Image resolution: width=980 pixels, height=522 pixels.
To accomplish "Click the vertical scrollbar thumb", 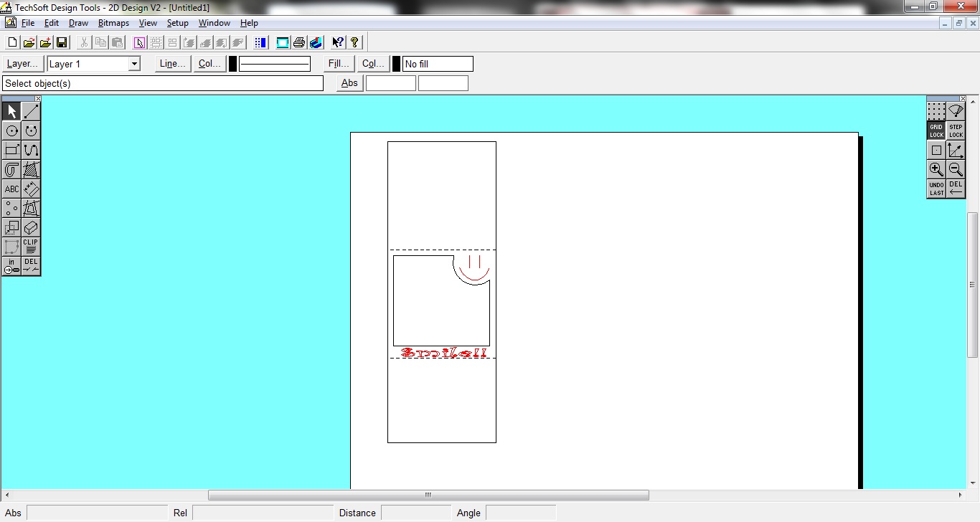I will [974, 285].
